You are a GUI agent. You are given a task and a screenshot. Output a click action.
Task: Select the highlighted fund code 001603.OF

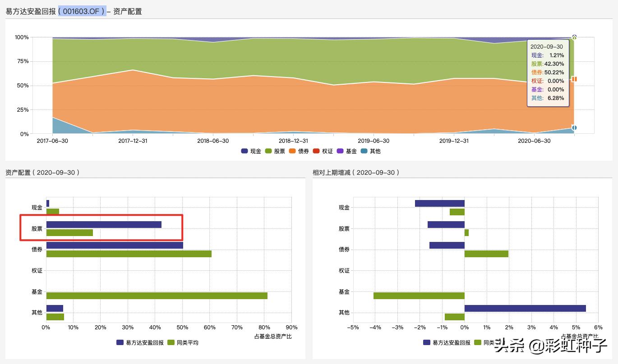(x=82, y=11)
